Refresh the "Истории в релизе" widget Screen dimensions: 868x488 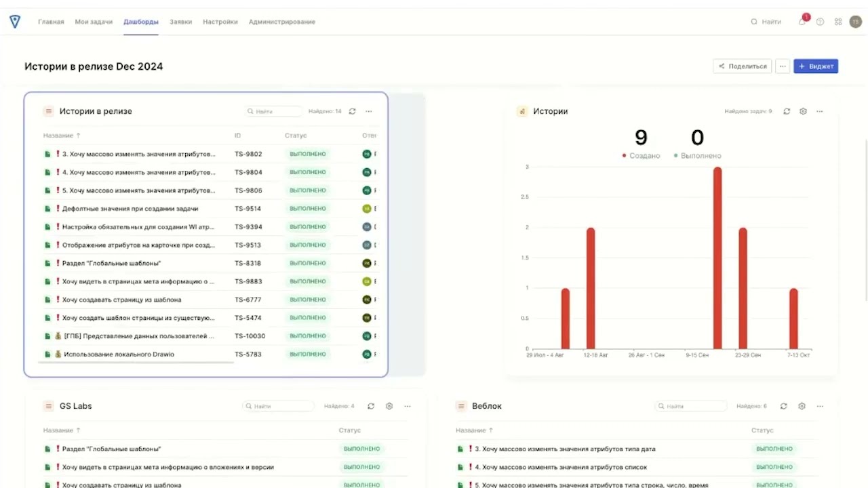tap(353, 111)
